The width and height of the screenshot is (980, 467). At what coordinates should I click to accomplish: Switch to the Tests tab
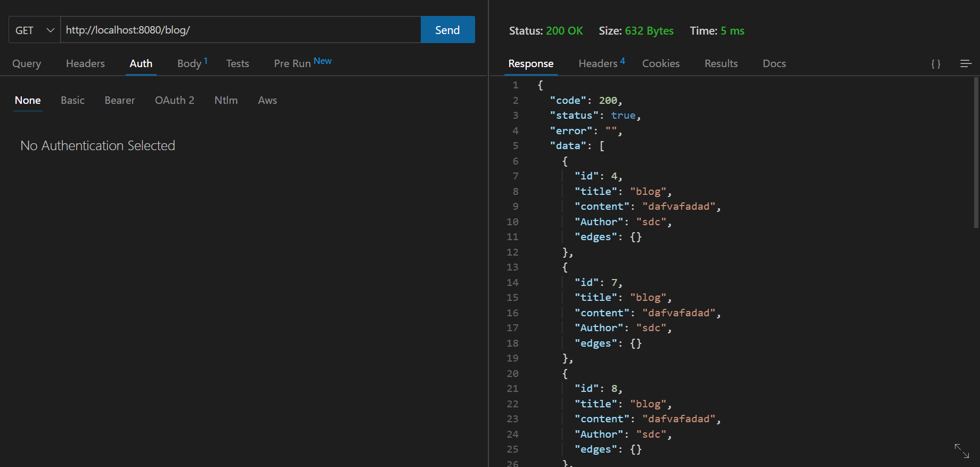click(x=238, y=63)
